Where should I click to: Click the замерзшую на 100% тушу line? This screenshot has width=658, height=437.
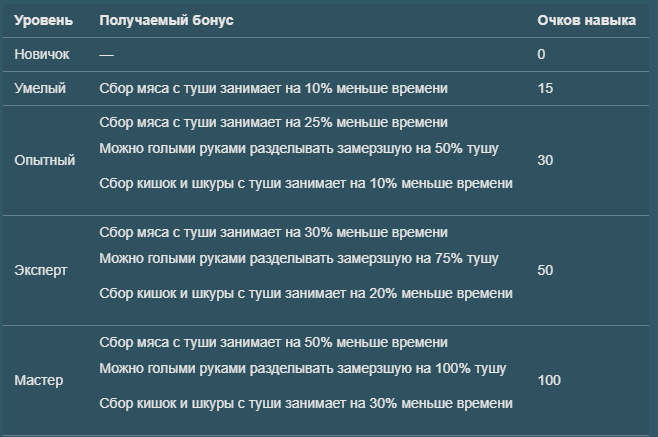coord(303,368)
